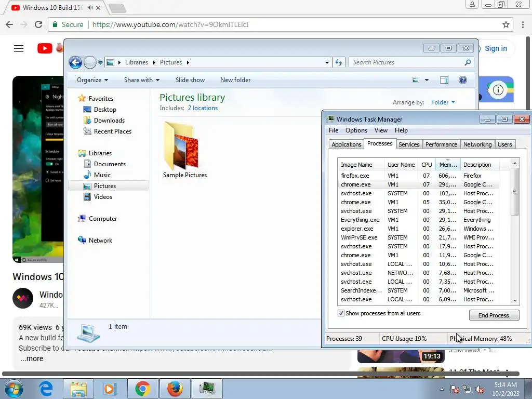Click the network tray icon
Image resolution: width=532 pixels, height=399 pixels.
click(467, 389)
